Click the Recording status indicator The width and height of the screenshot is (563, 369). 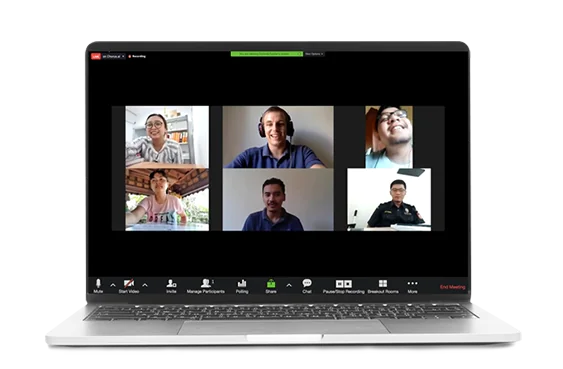point(137,56)
